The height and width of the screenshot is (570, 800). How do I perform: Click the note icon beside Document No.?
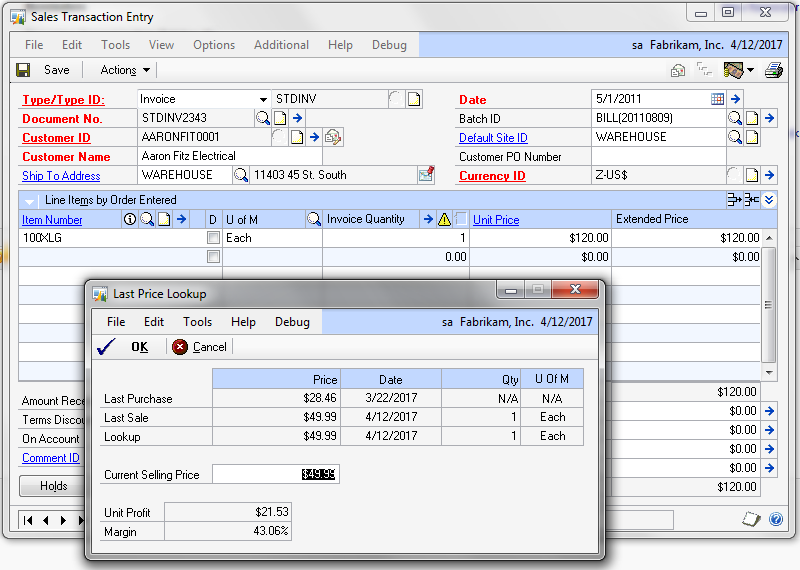click(280, 118)
